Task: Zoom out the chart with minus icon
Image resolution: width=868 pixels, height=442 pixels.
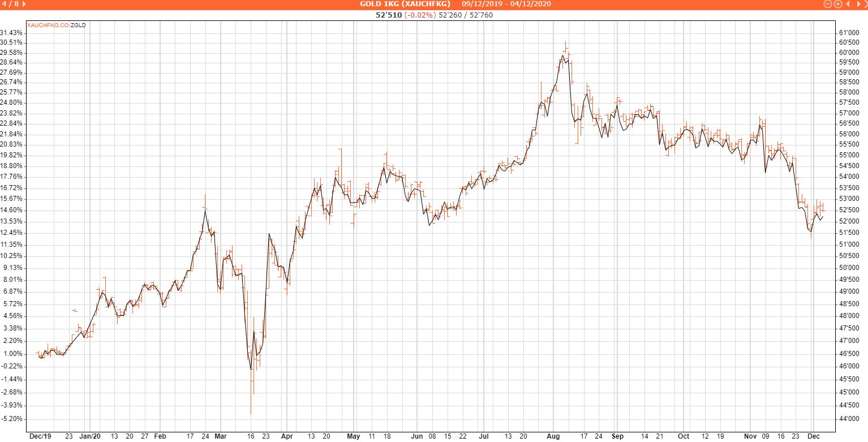Action: tap(827, 4)
